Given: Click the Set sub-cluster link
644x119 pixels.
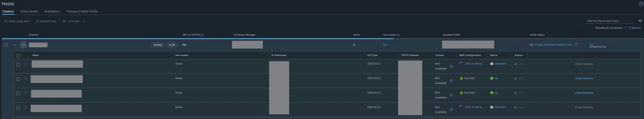Looking at the screenshot, I should coord(385,45).
